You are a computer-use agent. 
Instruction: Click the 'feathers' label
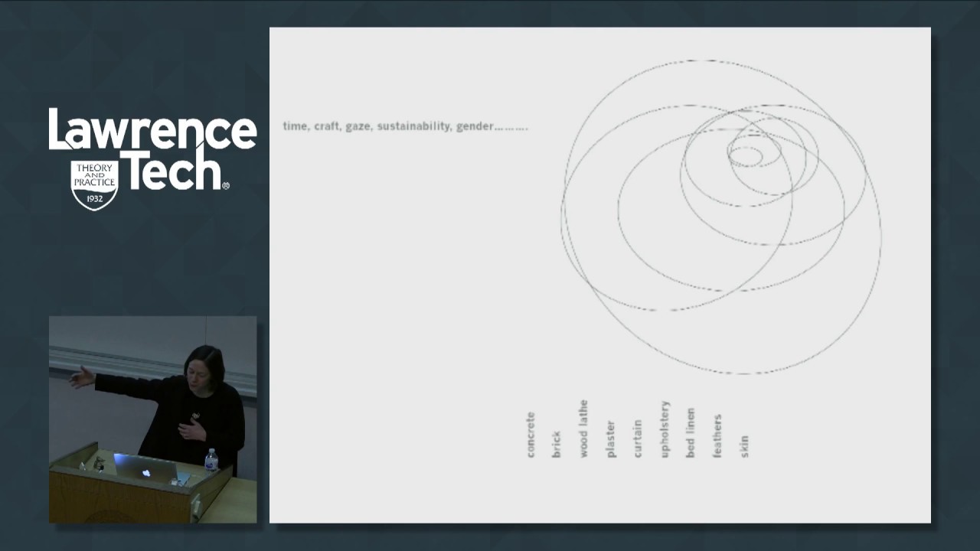(x=717, y=436)
